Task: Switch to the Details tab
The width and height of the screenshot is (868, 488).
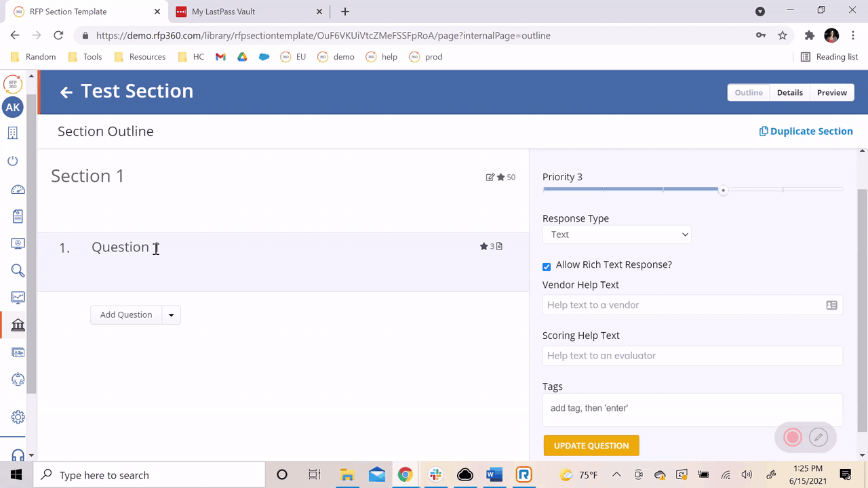Action: 789,93
